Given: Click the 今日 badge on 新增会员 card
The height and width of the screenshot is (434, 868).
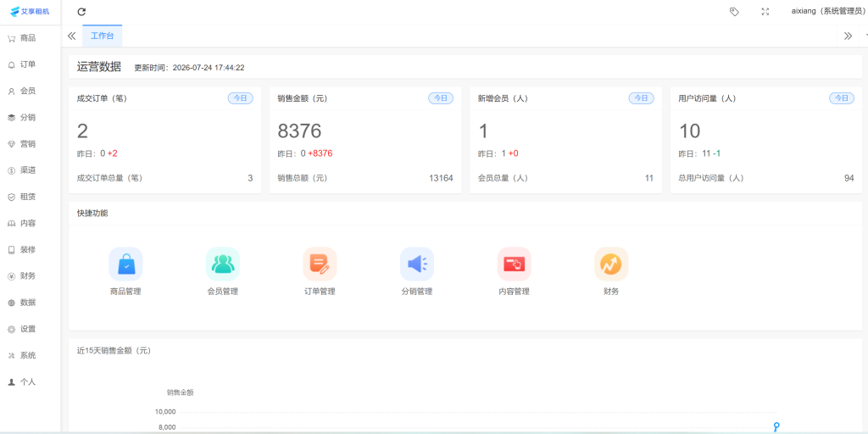Looking at the screenshot, I should pos(641,98).
